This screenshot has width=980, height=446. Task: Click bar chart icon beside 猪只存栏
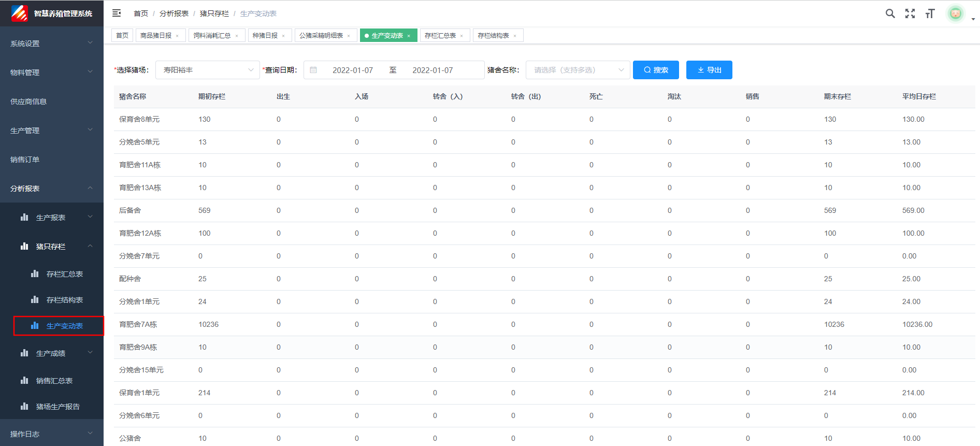click(24, 247)
